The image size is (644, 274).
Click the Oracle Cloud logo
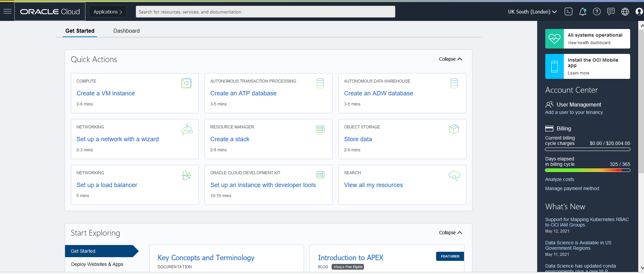click(50, 12)
